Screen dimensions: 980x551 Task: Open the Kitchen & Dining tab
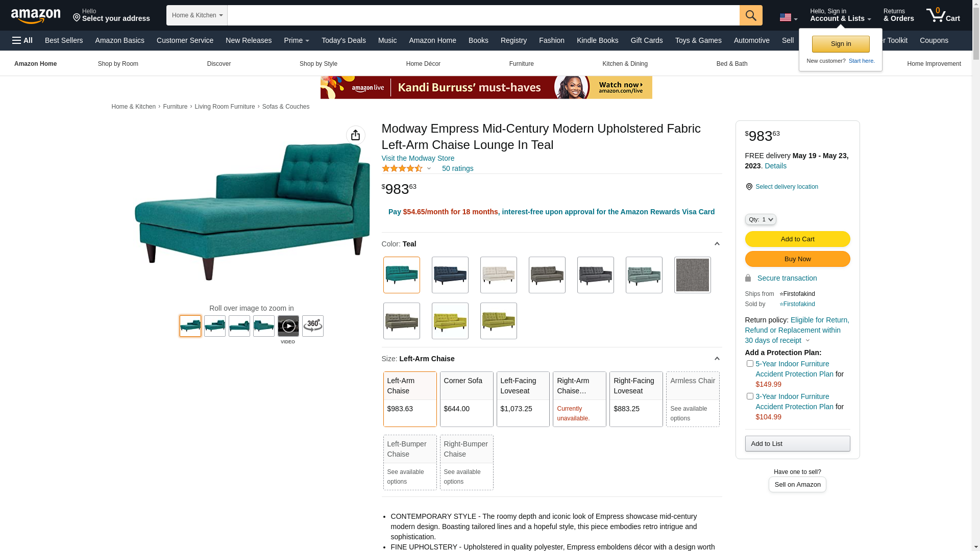(x=625, y=64)
